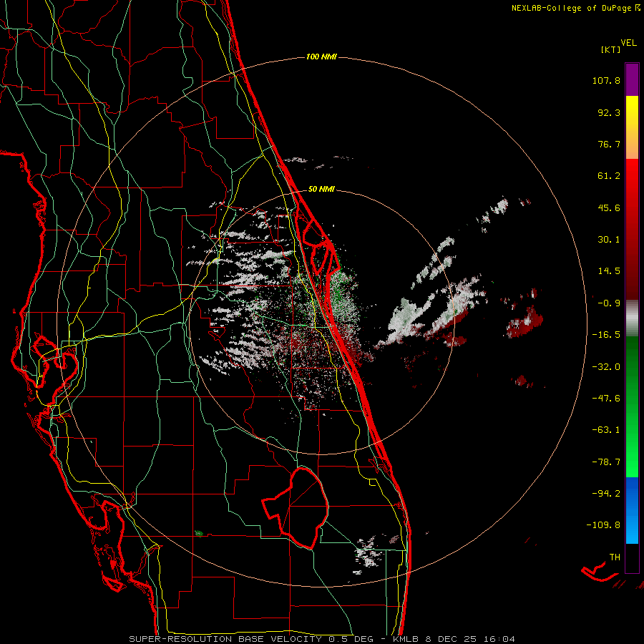Click the [KT] units label

pos(611,49)
